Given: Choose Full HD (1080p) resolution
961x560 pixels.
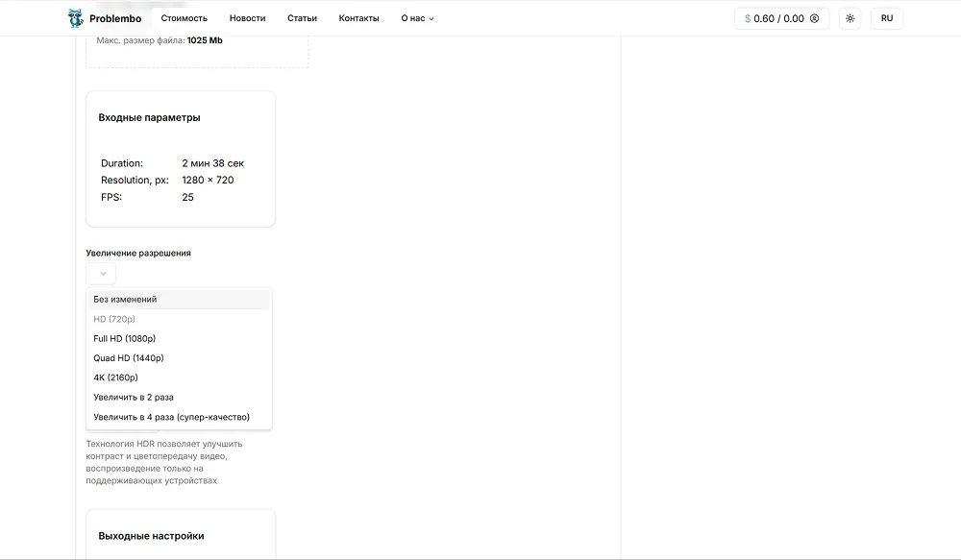Looking at the screenshot, I should (x=124, y=338).
